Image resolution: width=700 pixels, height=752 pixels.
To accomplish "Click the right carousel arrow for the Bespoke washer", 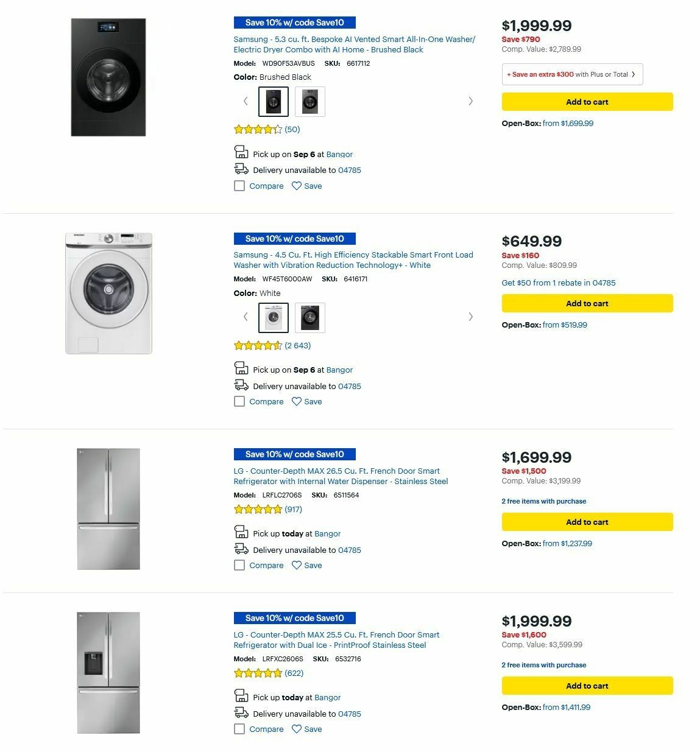I will coord(470,100).
